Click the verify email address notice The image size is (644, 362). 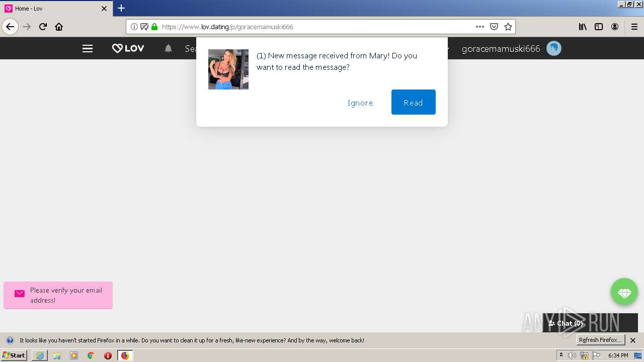click(x=58, y=295)
